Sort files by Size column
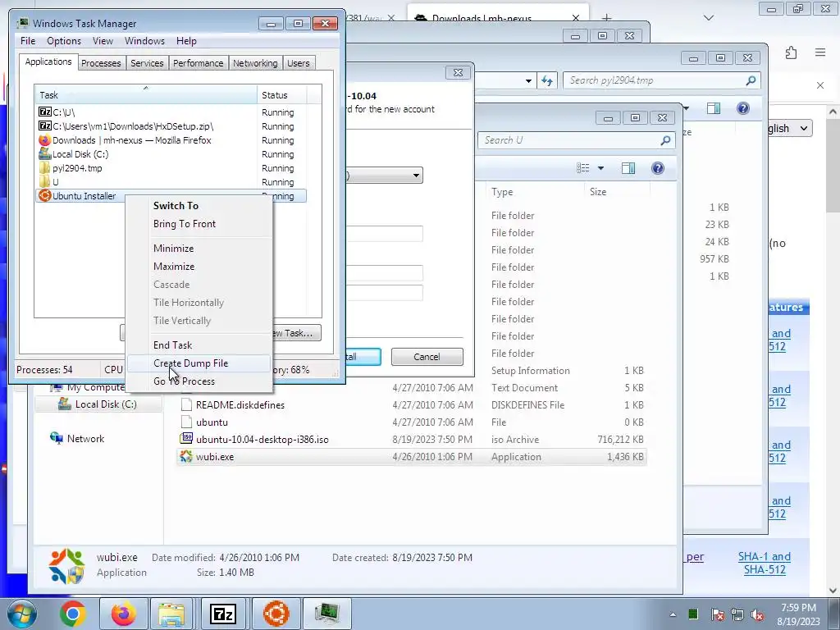 (x=616, y=192)
